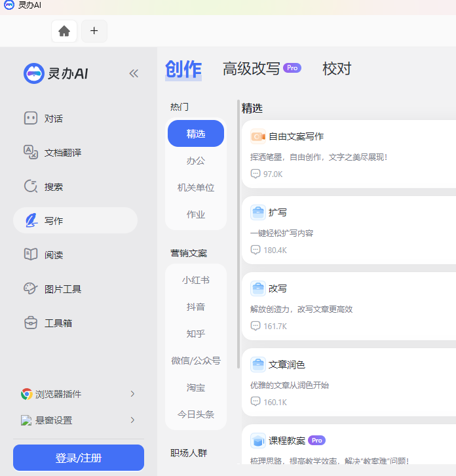This screenshot has width=456, height=476.
Task: Select the 淘宝 category
Action: [x=196, y=387]
